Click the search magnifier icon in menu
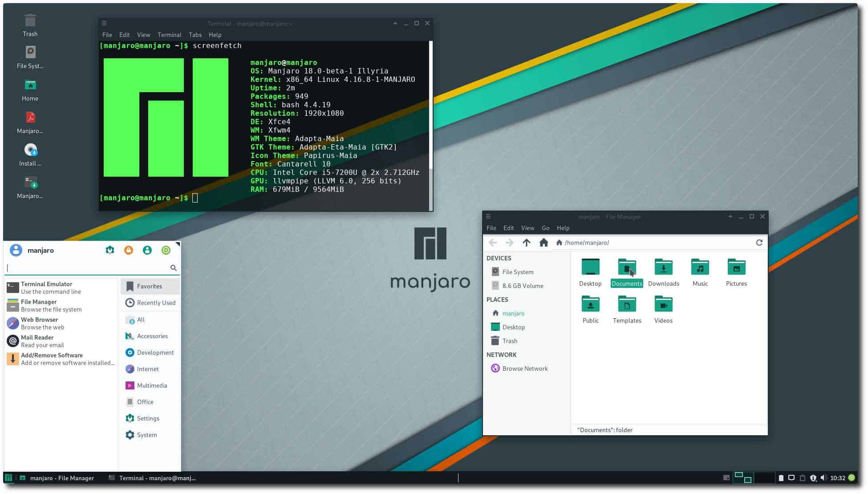868x494 pixels. 174,267
